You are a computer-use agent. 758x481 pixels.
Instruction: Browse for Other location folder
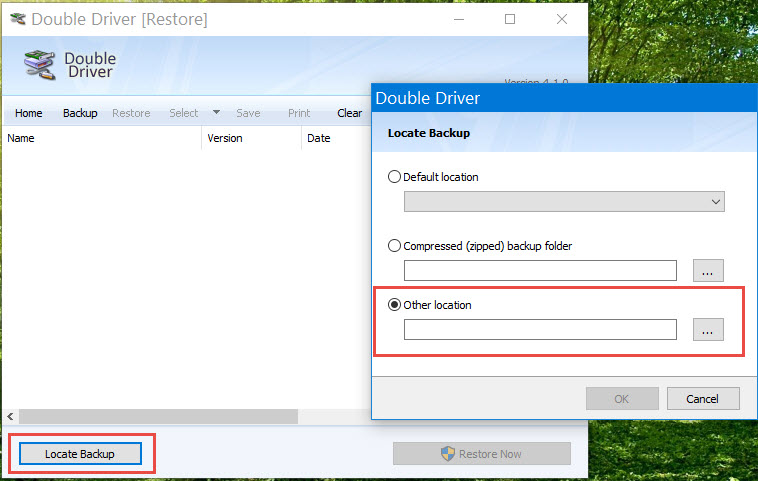click(708, 329)
